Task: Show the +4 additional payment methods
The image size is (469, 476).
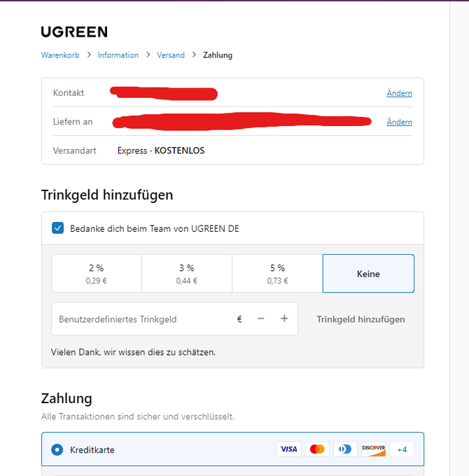Action: coord(402,449)
